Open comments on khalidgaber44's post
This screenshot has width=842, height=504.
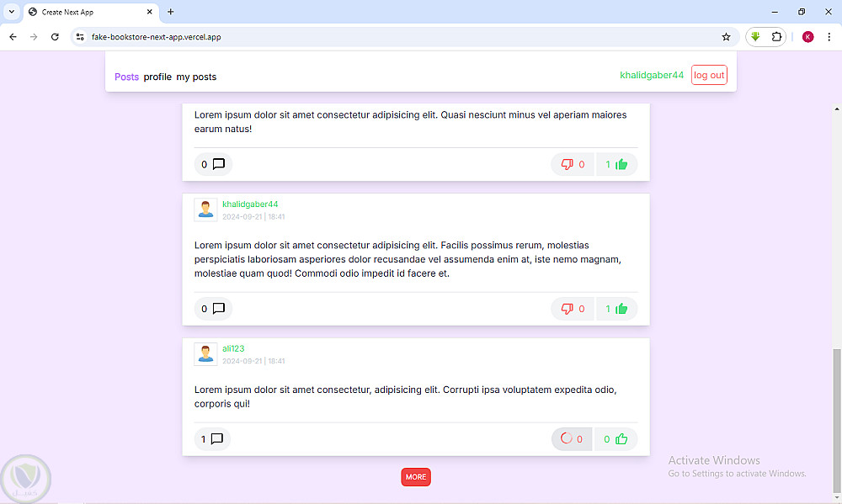point(214,309)
